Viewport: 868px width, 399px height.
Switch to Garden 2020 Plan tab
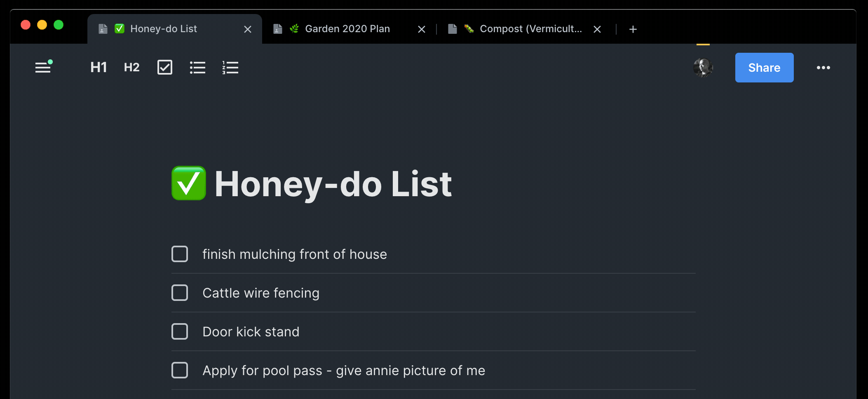(347, 29)
